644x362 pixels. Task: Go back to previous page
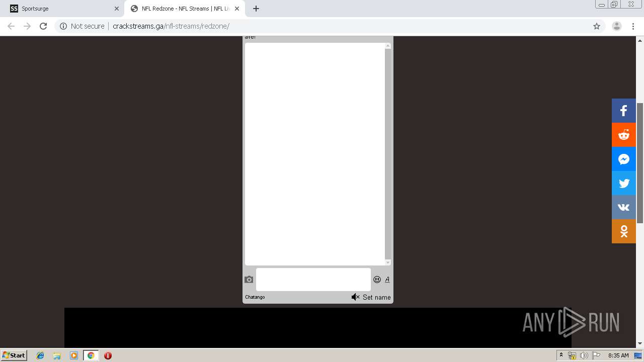click(11, 26)
